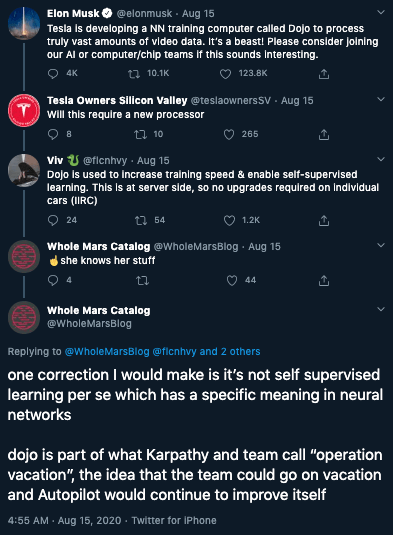The height and width of the screenshot is (535, 393).
Task: Open the options chevron on Elon Musk's tweet
Action: pos(381,13)
